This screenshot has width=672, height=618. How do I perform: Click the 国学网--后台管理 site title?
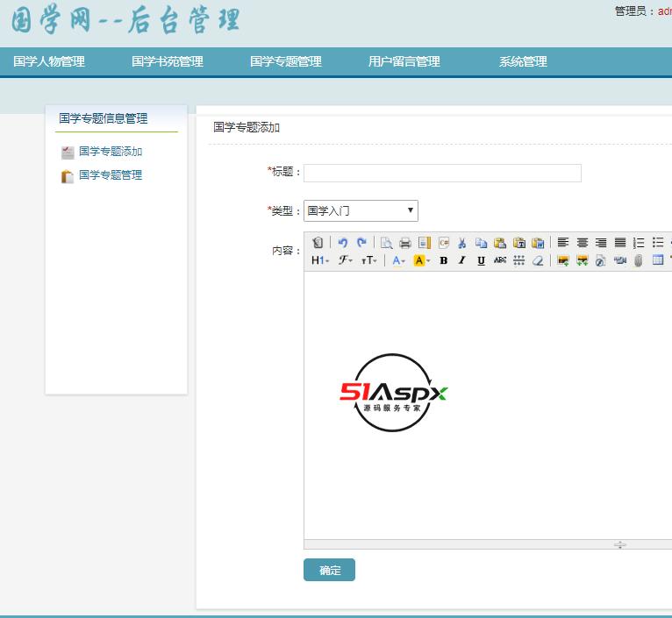click(125, 20)
